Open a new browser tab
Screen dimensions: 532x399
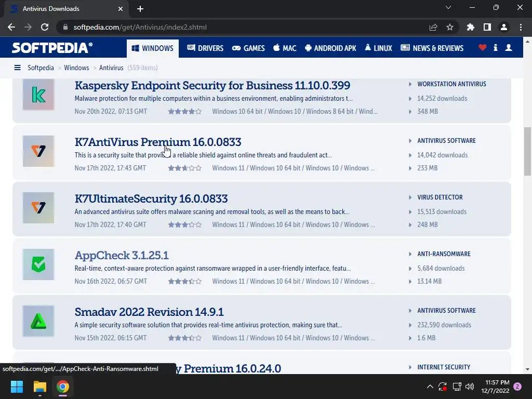(x=140, y=9)
